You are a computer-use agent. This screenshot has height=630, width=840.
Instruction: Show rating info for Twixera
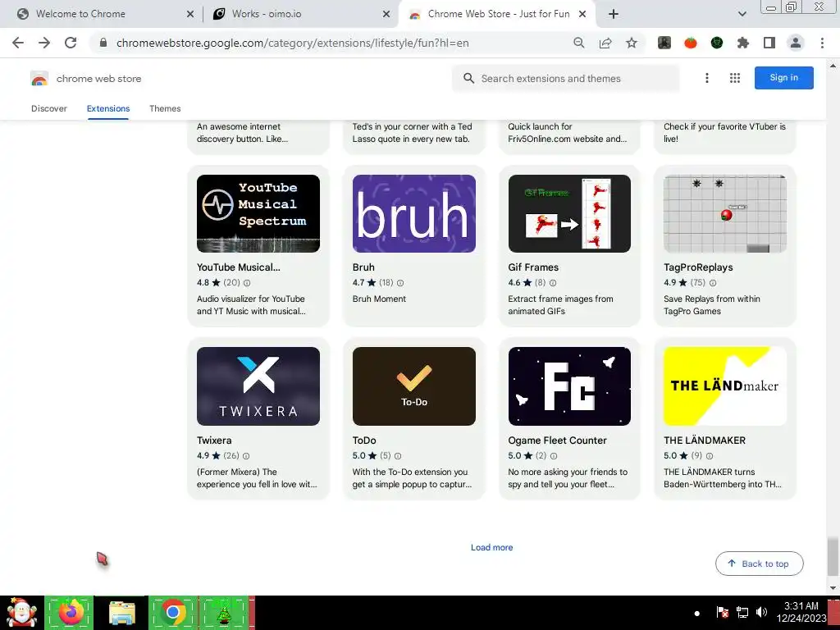click(x=246, y=456)
